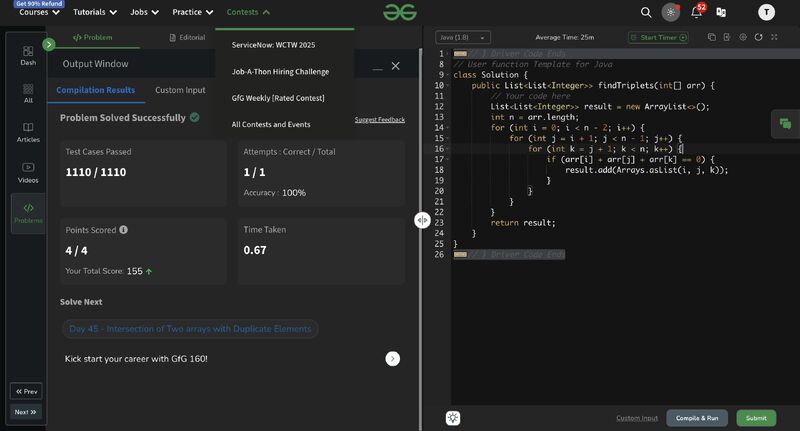Image resolution: width=800 pixels, height=431 pixels.
Task: Click the green sidebar collapse arrow
Action: pos(48,44)
